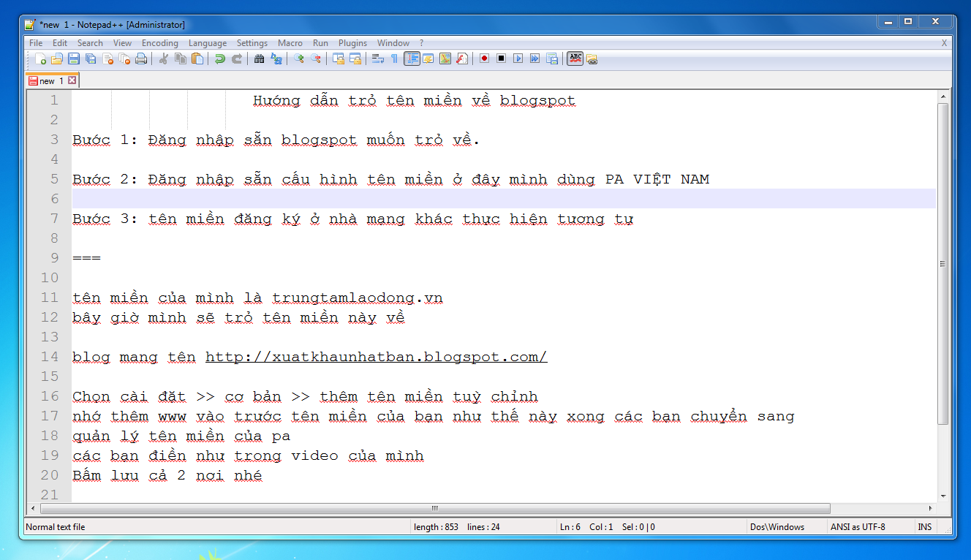This screenshot has width=971, height=560.
Task: Open the Macro menu
Action: (x=290, y=43)
